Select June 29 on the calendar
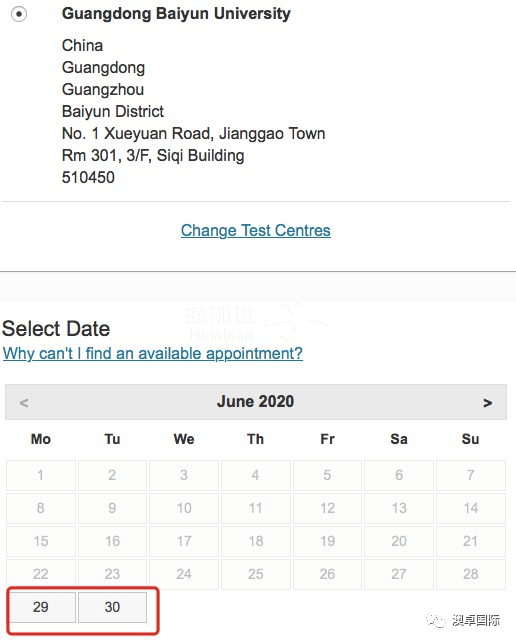 tap(41, 607)
